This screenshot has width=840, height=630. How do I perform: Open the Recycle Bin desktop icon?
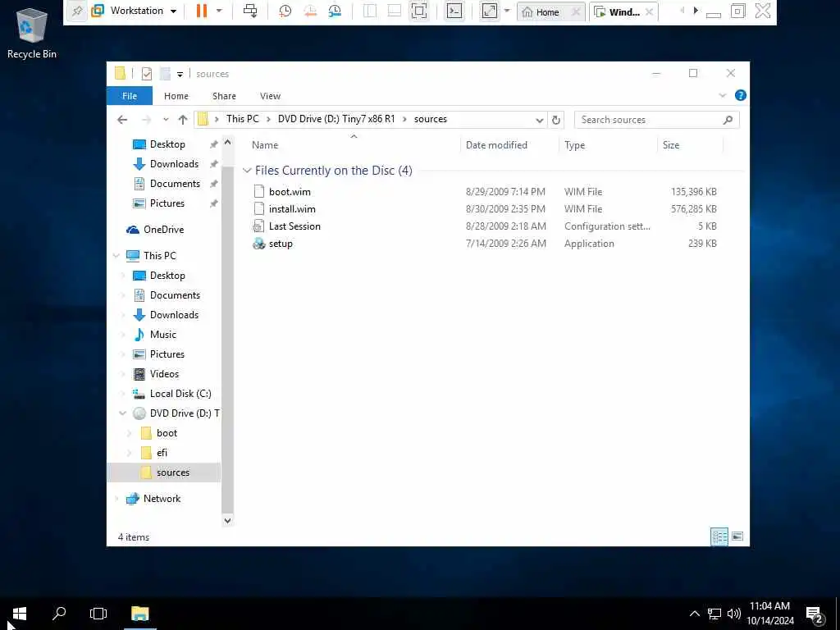(x=32, y=33)
